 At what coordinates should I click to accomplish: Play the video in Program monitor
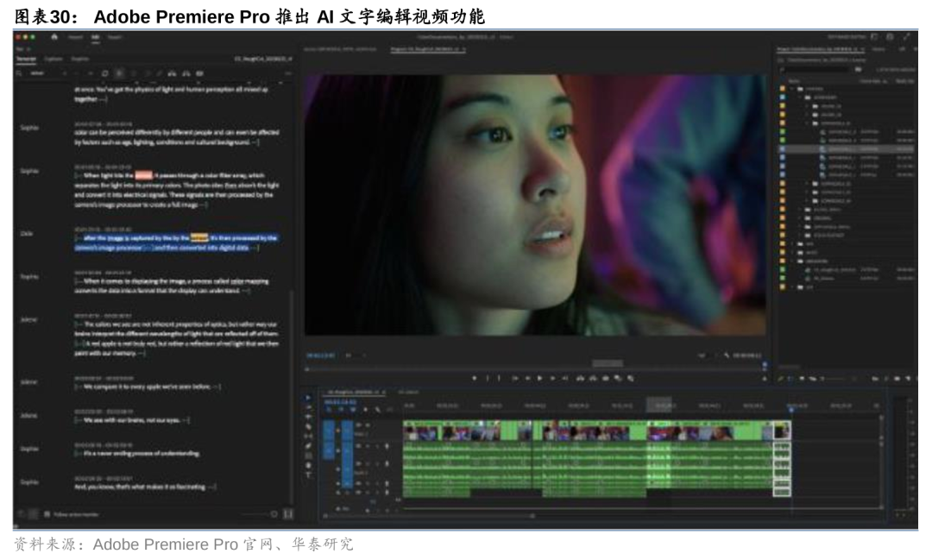pos(539,378)
